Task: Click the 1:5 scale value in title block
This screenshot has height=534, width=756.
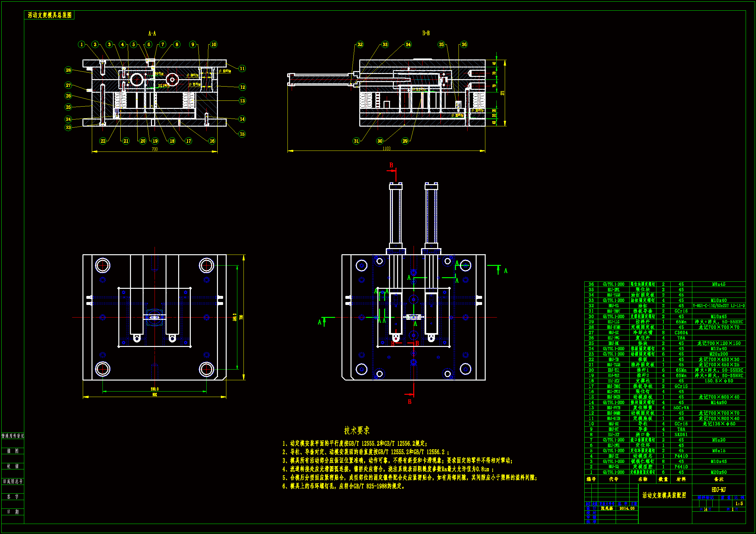Action: pos(739,504)
